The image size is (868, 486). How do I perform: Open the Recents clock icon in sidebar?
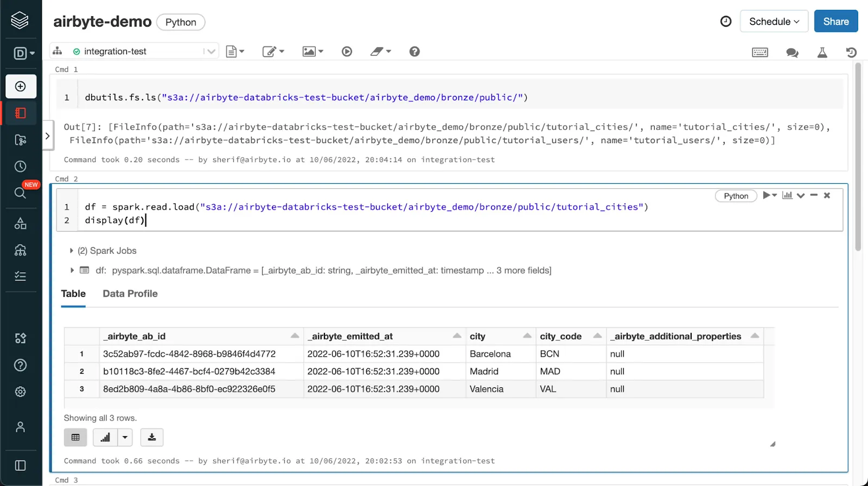click(x=21, y=167)
